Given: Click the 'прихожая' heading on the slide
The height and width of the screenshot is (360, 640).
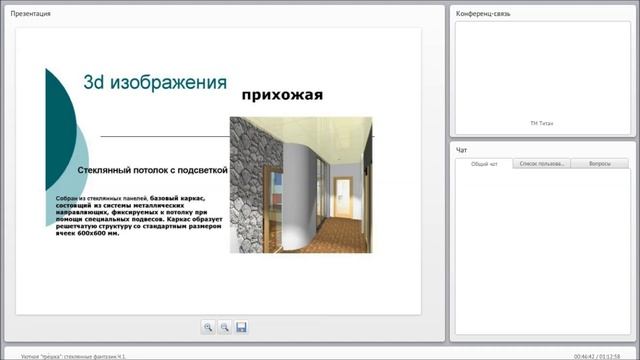Looking at the screenshot, I should 282,95.
